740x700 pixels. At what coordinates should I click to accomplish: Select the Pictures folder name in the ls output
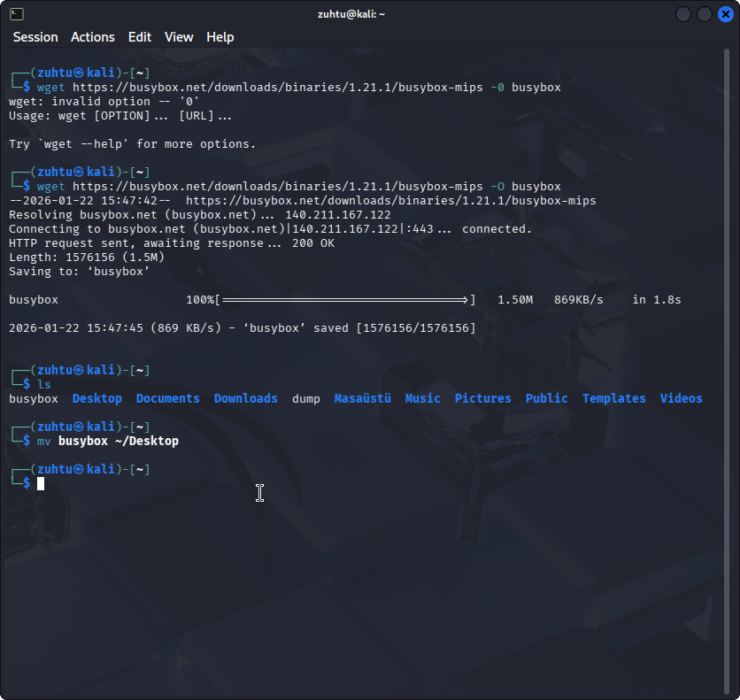coord(482,398)
